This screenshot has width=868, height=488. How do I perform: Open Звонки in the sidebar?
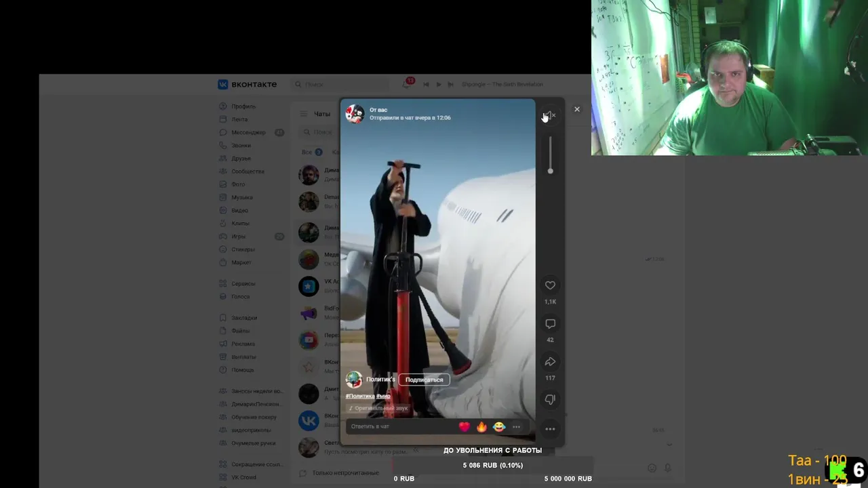pos(241,145)
